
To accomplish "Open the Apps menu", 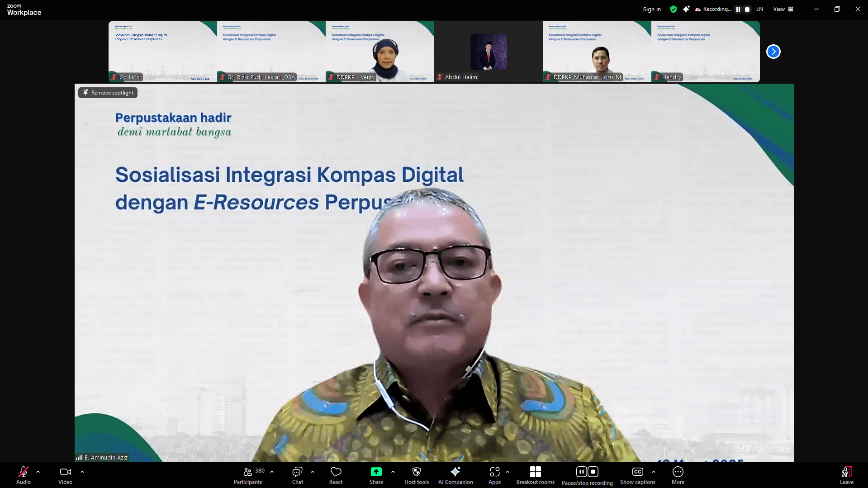I will [494, 475].
